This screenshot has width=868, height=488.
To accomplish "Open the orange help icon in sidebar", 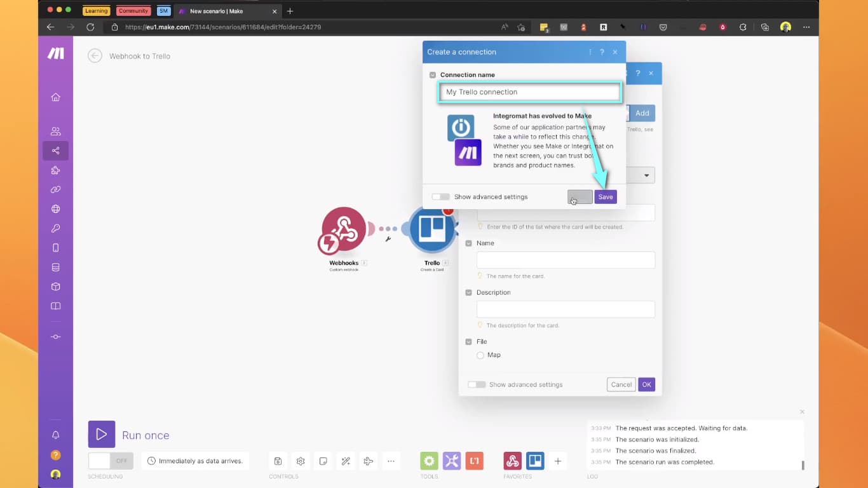I will pyautogui.click(x=56, y=455).
